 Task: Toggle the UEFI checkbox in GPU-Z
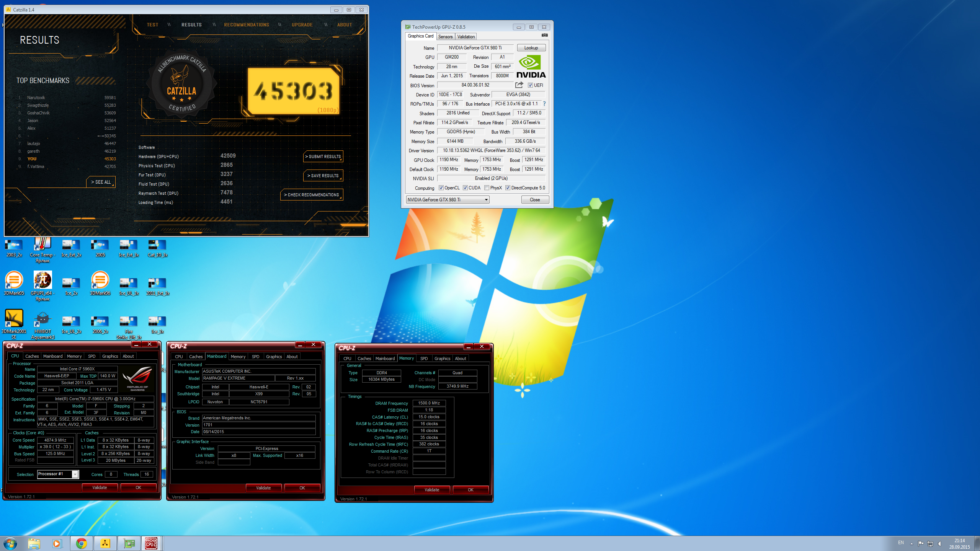[530, 85]
